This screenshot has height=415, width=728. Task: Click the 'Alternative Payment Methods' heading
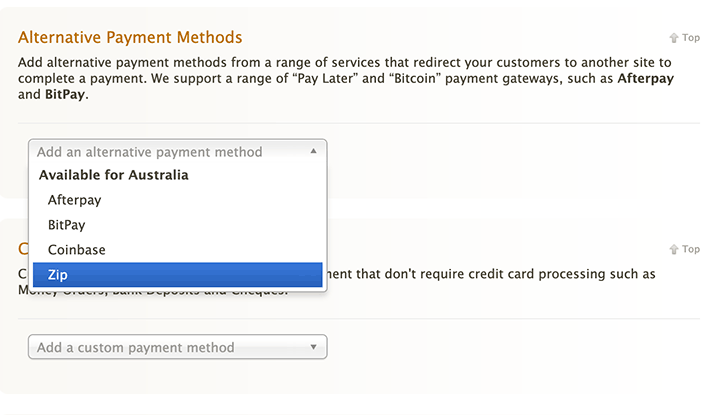[x=130, y=37]
